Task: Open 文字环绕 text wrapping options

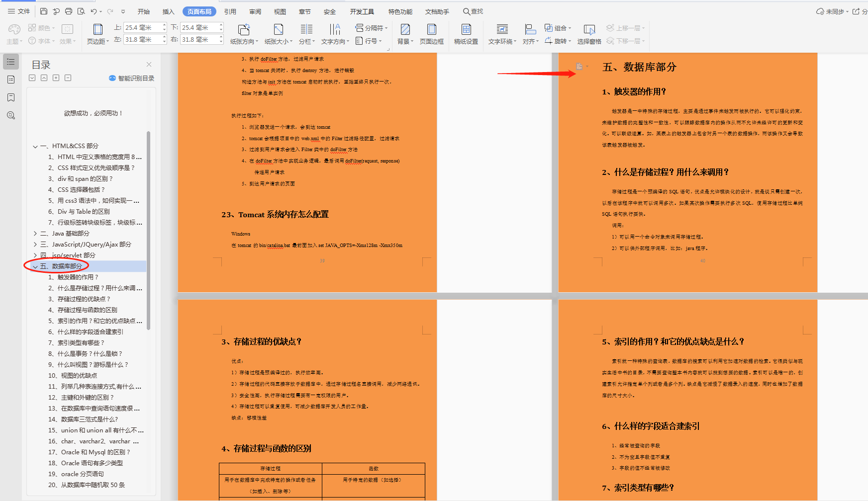Action: tap(502, 34)
